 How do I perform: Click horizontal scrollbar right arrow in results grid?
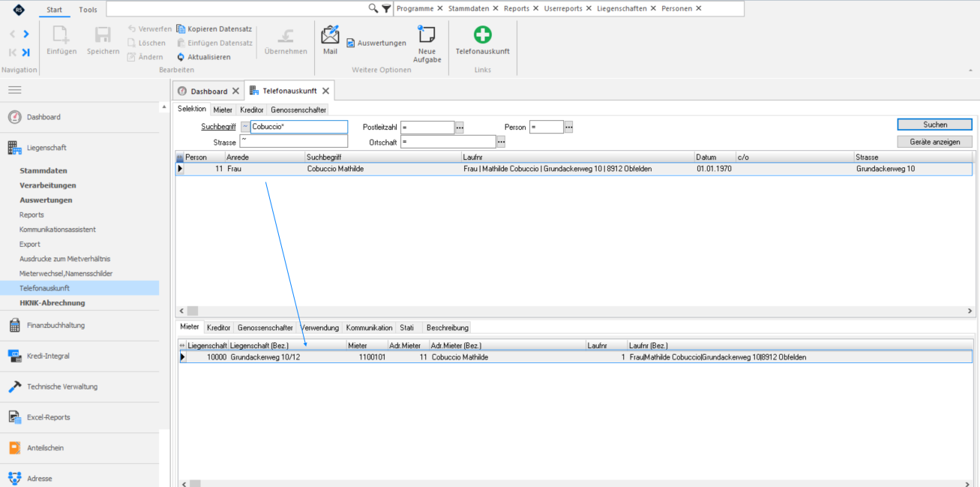[x=970, y=311]
